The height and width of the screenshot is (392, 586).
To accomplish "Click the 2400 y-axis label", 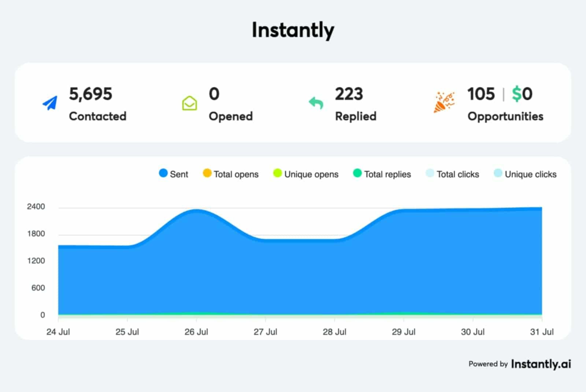I will (36, 207).
